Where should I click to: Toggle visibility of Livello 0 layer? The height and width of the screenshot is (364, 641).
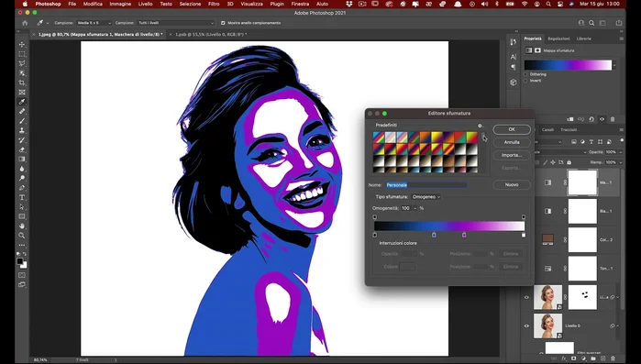[526, 326]
